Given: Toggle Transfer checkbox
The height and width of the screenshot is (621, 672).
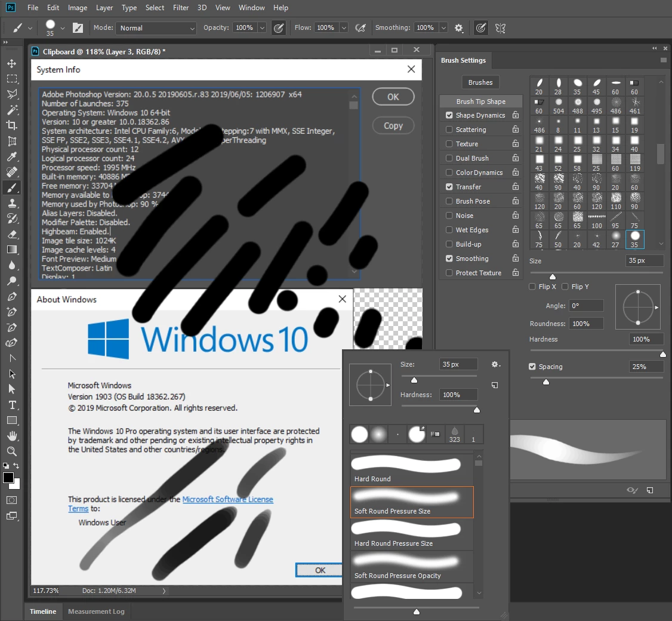Looking at the screenshot, I should tap(449, 186).
